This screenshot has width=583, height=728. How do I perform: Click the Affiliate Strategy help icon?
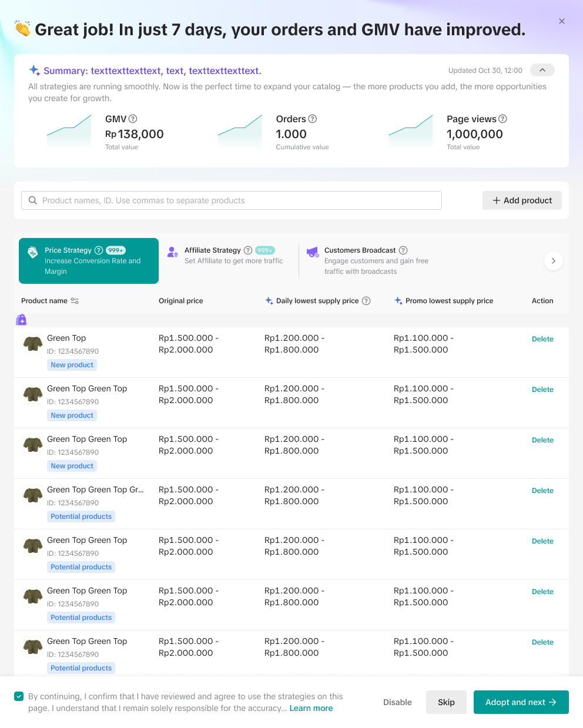point(248,250)
